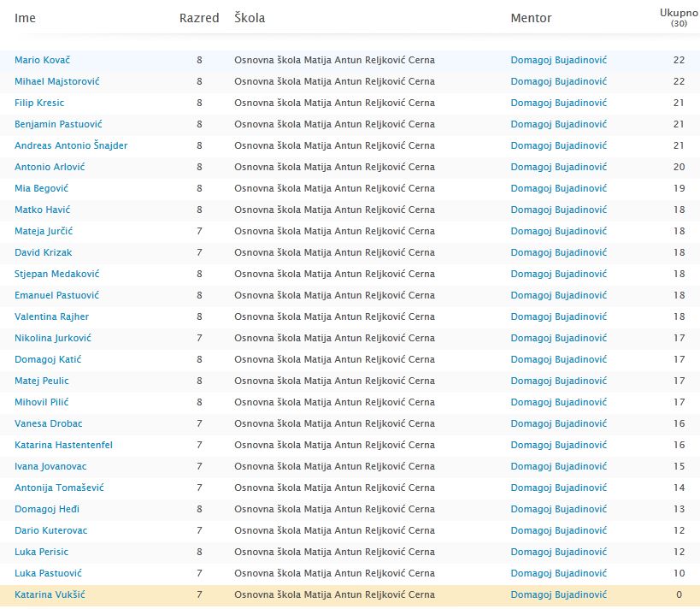
Task: Select grade 8 in Mihovil Pilić's row
Action: 199,402
